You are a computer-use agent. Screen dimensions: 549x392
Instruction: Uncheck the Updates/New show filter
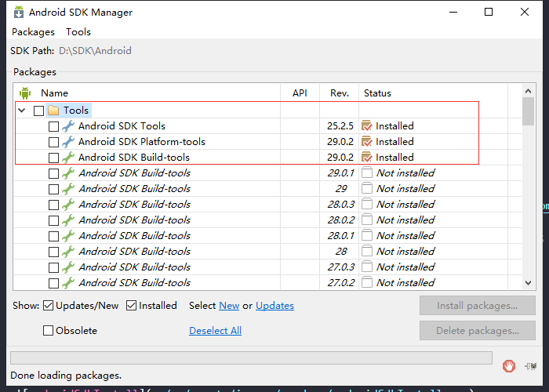point(49,306)
